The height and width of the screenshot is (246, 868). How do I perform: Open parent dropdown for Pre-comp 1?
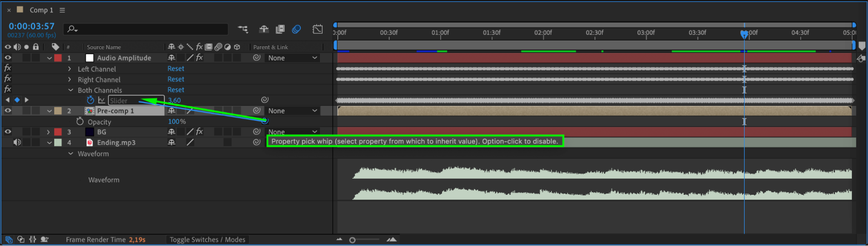(293, 111)
